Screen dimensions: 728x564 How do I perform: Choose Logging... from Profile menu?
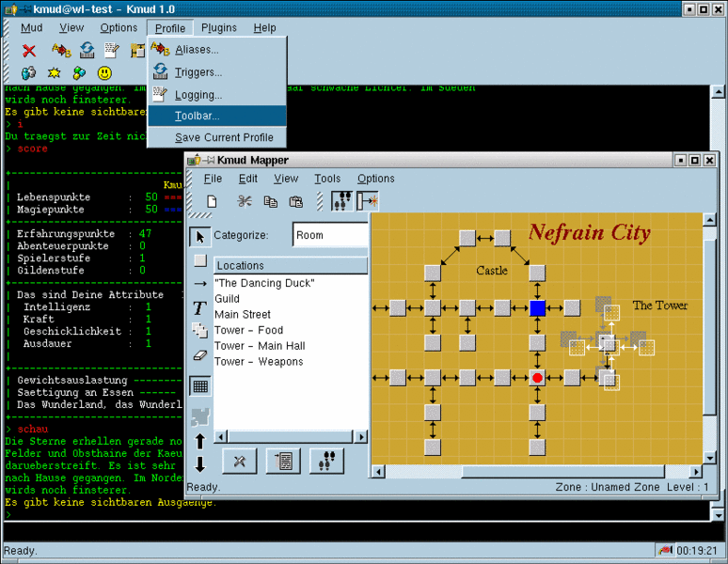(x=217, y=95)
